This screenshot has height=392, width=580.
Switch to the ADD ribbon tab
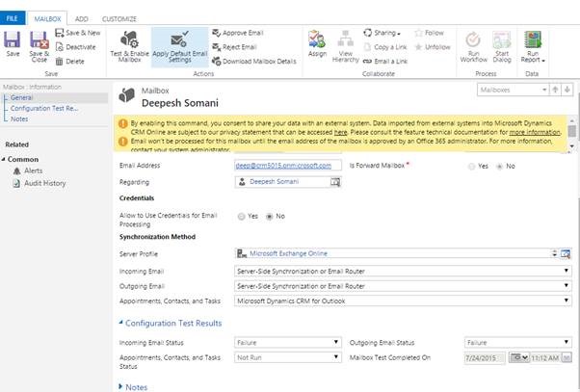(81, 18)
